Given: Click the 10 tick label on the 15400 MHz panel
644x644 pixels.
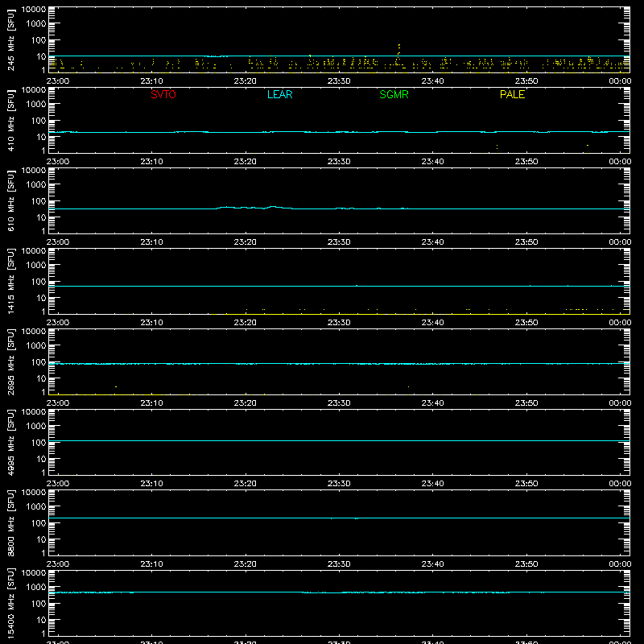Looking at the screenshot, I should click(x=41, y=620).
